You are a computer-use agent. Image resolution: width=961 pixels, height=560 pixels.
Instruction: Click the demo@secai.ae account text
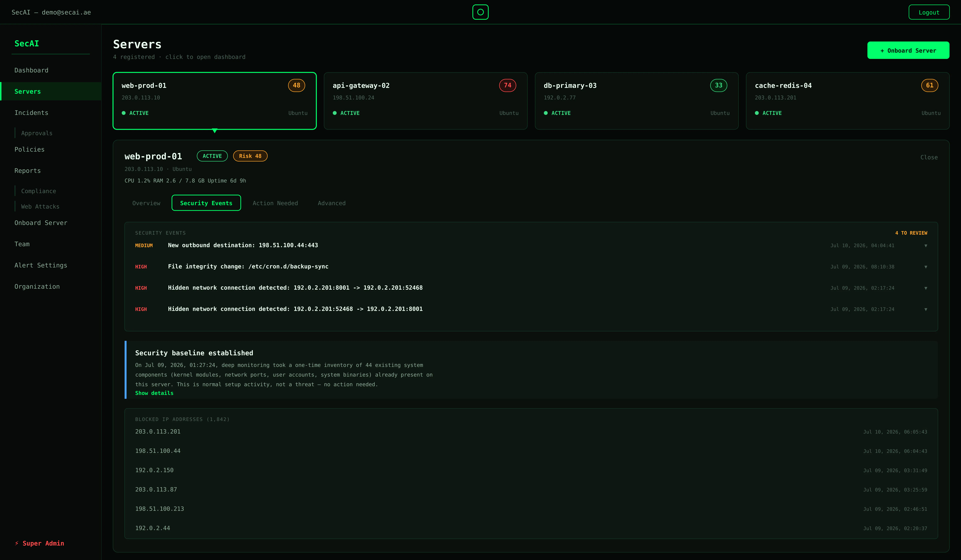(66, 12)
